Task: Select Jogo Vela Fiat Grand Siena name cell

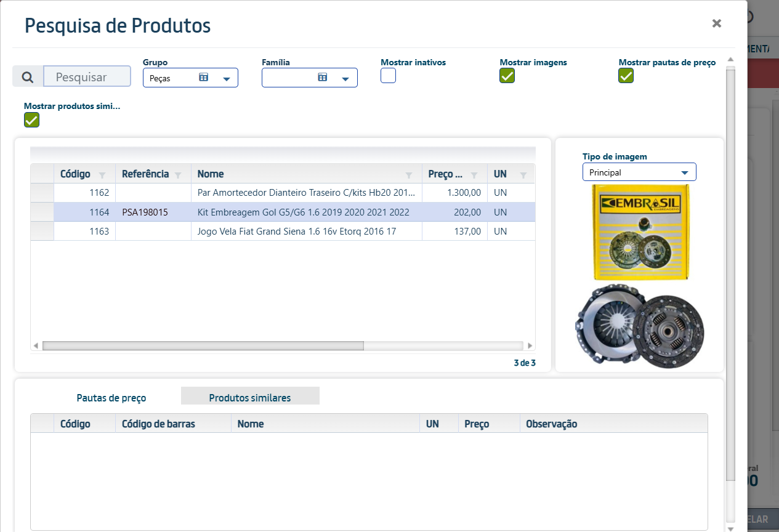Action: click(306, 232)
